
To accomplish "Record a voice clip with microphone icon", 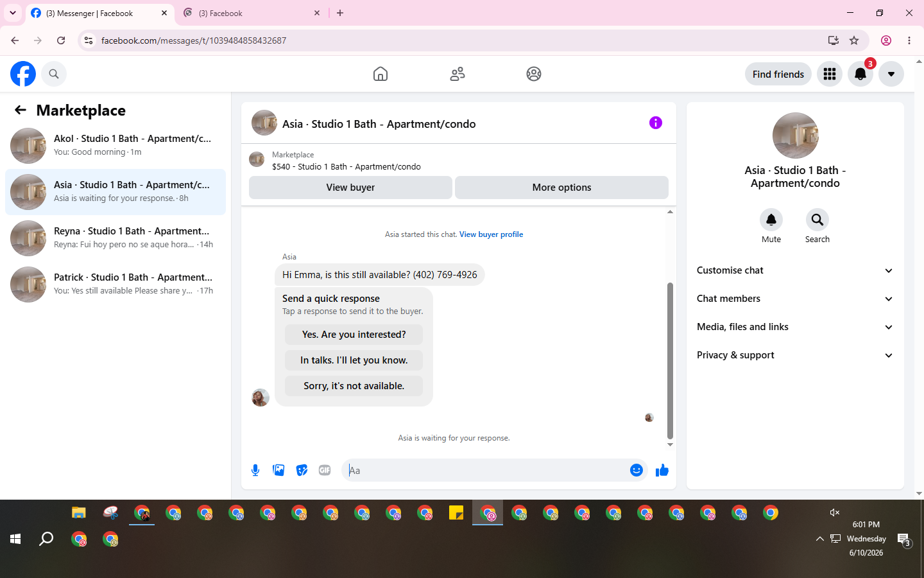I will click(x=255, y=470).
